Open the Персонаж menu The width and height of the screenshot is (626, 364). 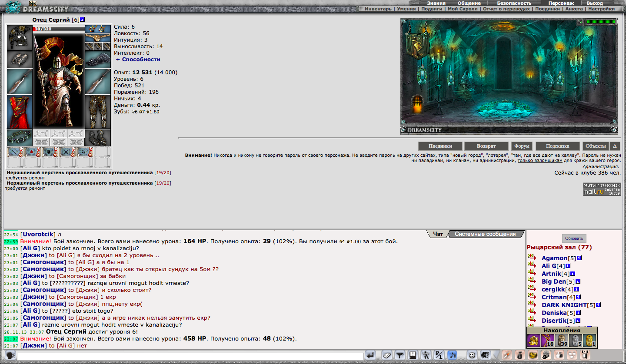[x=561, y=3]
